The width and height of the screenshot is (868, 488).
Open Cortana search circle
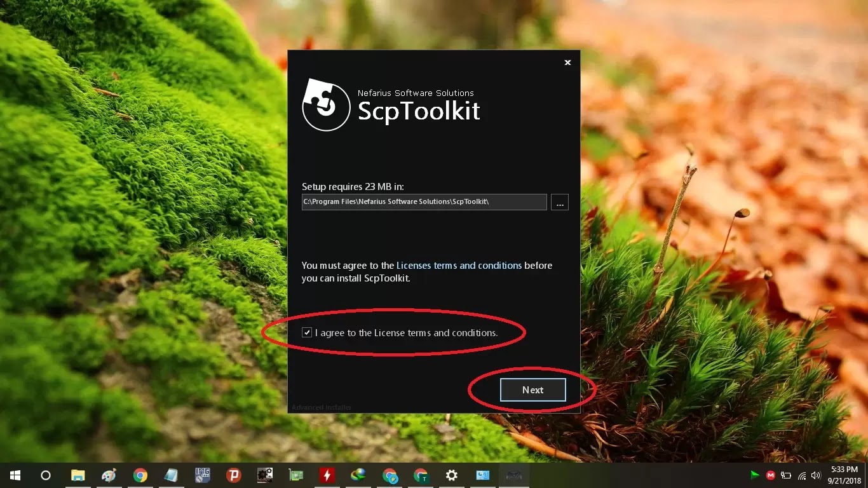coord(46,475)
